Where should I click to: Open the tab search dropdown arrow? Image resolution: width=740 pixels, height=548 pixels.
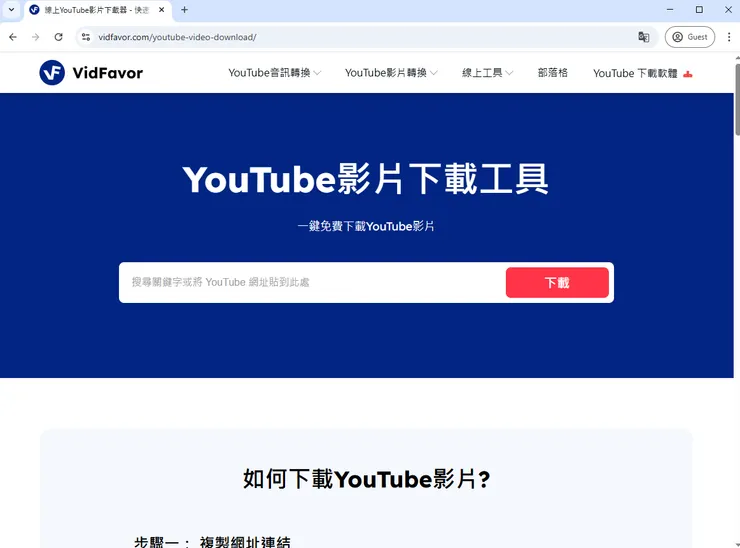point(11,9)
